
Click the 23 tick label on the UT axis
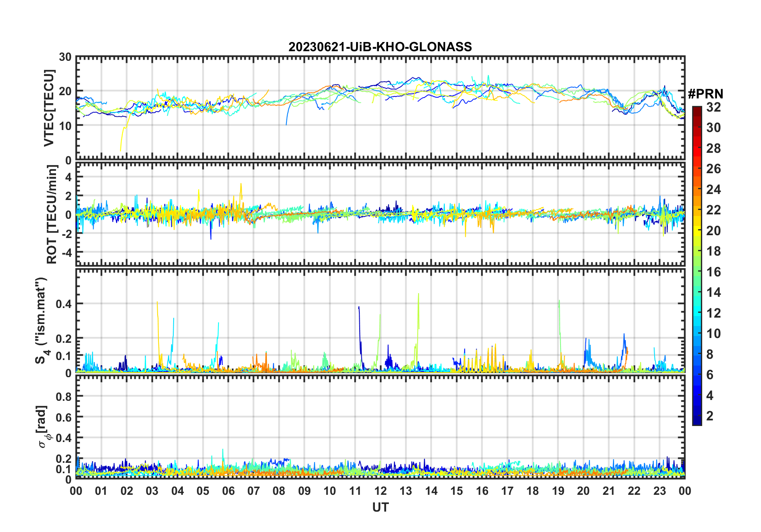point(659,491)
